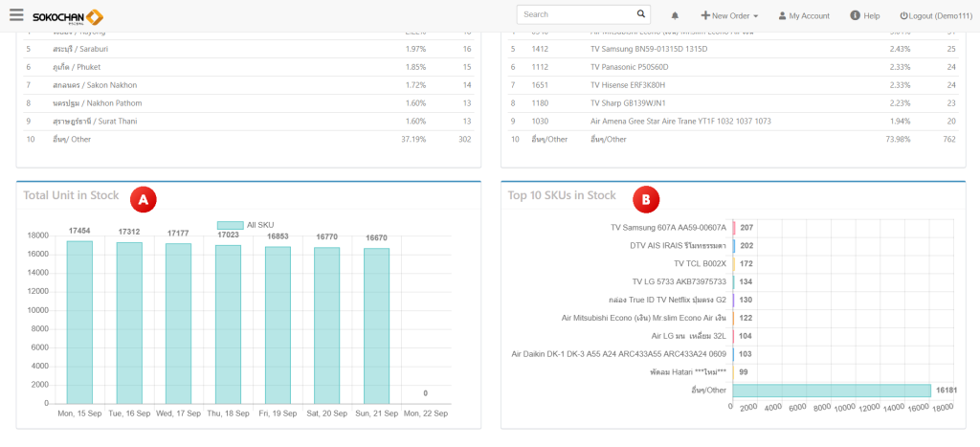Expand the New Order dropdown
Image resolution: width=980 pixels, height=447 pixels.
coord(729,16)
